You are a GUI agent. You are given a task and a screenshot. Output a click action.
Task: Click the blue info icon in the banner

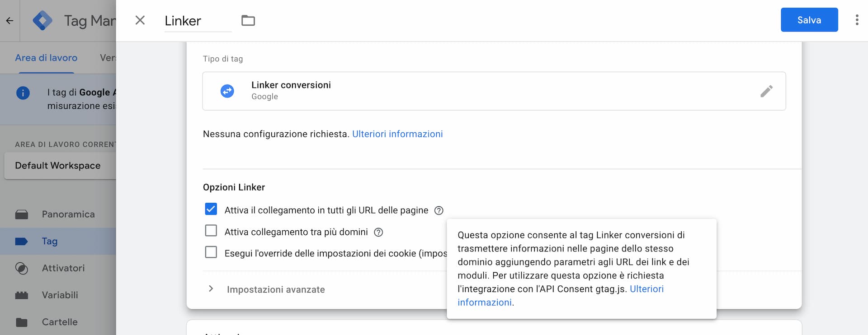23,93
